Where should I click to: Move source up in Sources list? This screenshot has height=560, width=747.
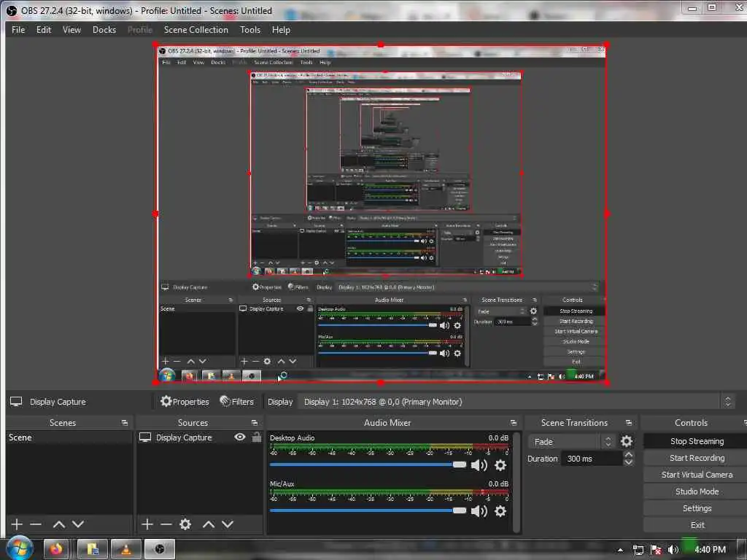point(208,524)
